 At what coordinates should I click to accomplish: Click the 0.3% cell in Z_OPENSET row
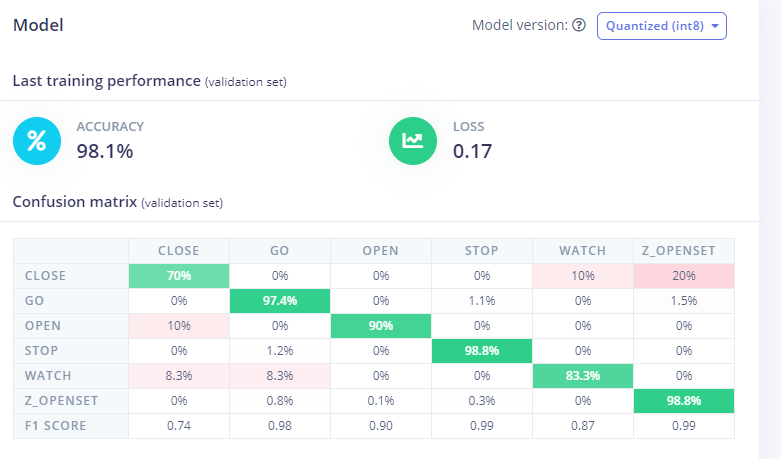pyautogui.click(x=482, y=401)
